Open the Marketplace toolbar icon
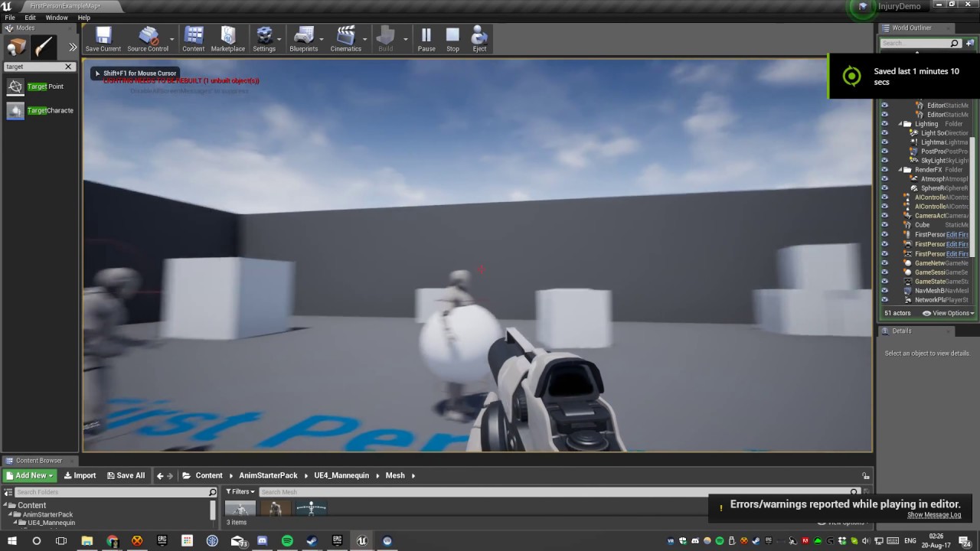Image resolution: width=980 pixels, height=551 pixels. point(228,39)
